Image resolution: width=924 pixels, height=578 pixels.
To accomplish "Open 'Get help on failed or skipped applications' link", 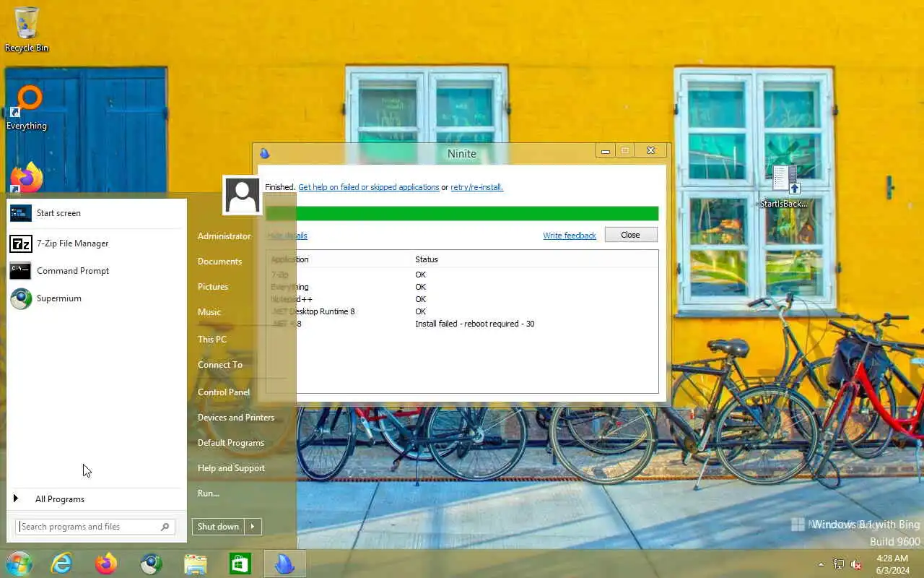I will (369, 187).
